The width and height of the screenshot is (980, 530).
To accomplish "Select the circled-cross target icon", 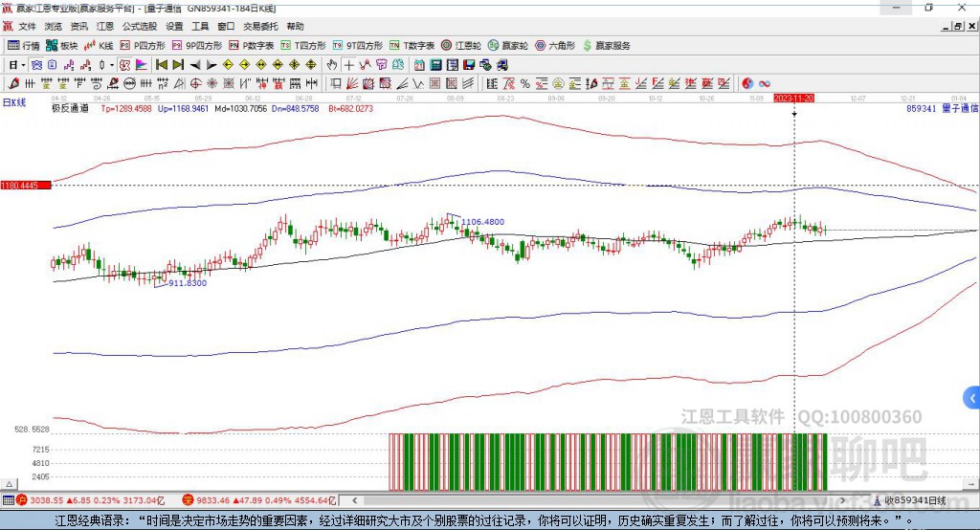I will pyautogui.click(x=195, y=84).
